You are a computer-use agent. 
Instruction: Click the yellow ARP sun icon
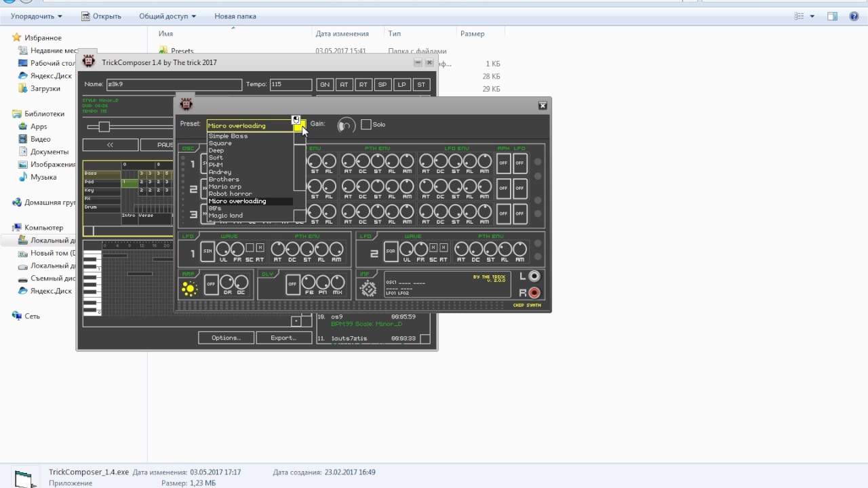click(x=189, y=289)
